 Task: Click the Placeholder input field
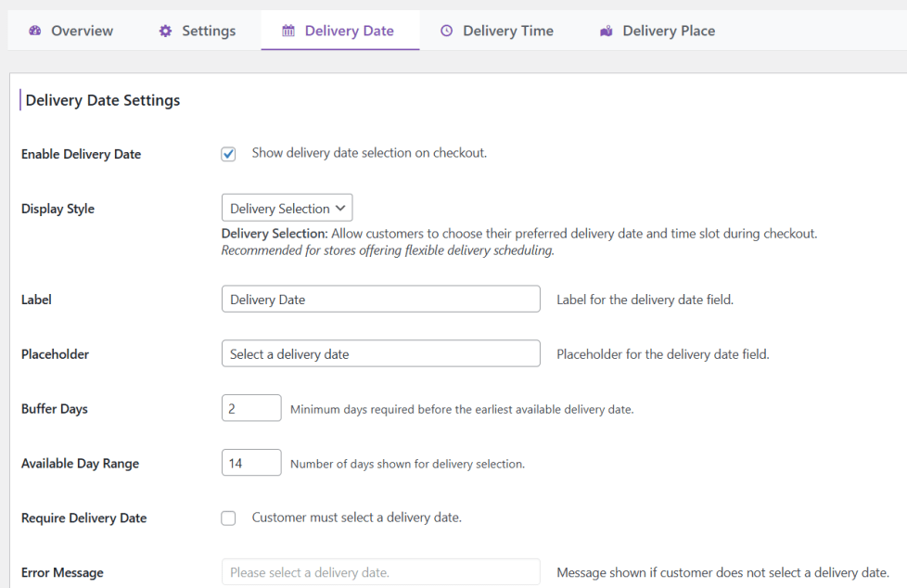(x=380, y=353)
